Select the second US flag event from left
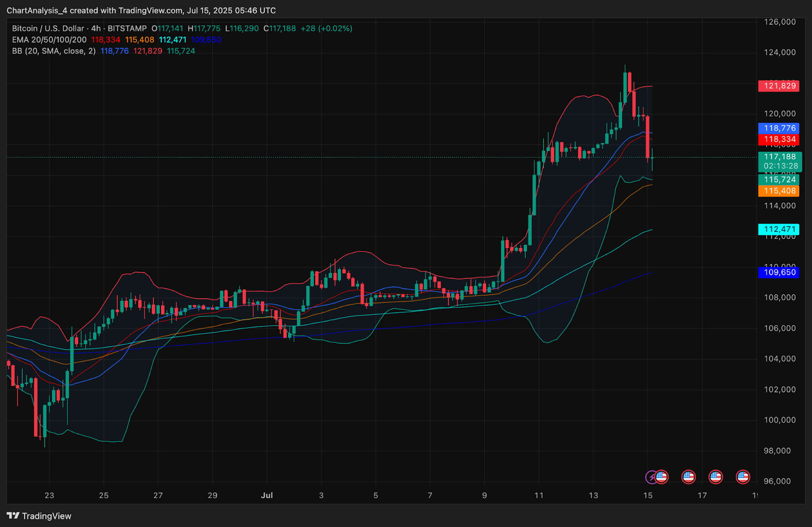Screen dimensions: 812x527 [x=688, y=477]
